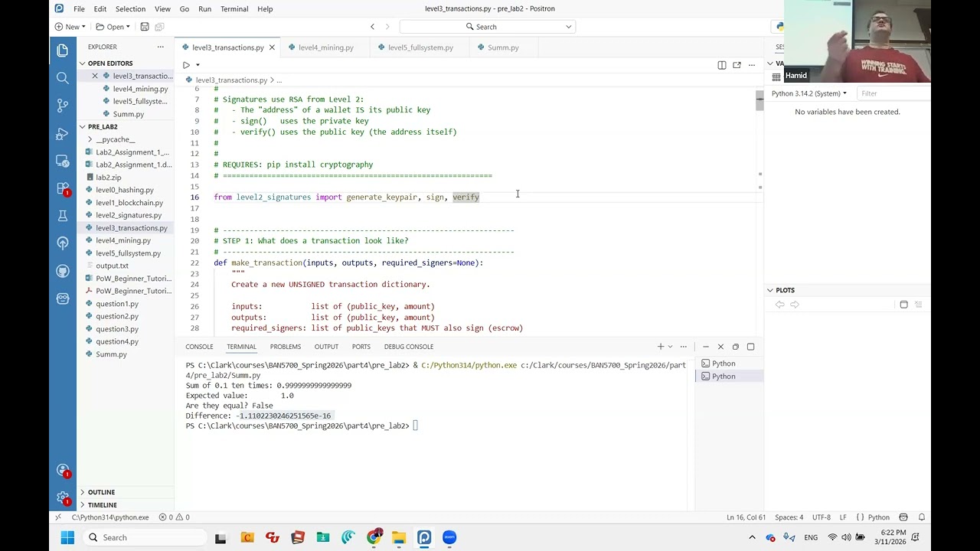Open the Remote window status bar icon
The height and width of the screenshot is (551, 980).
(x=59, y=517)
